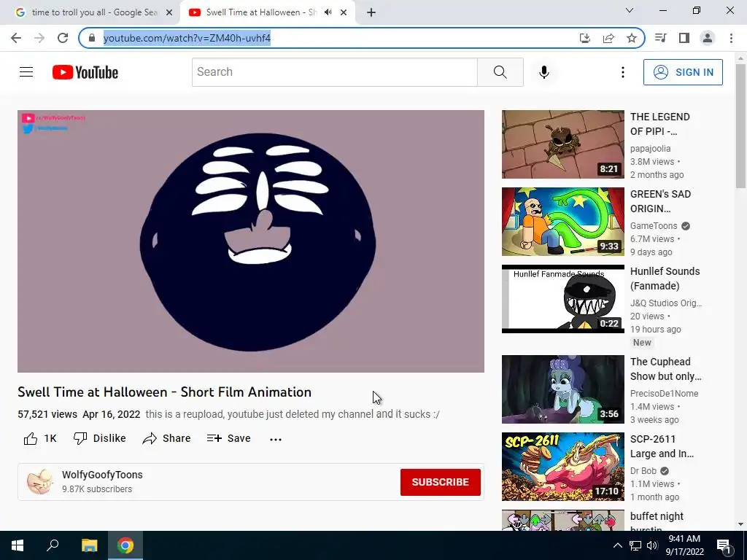Close the Google Search tab
This screenshot has width=747, height=560.
click(169, 12)
